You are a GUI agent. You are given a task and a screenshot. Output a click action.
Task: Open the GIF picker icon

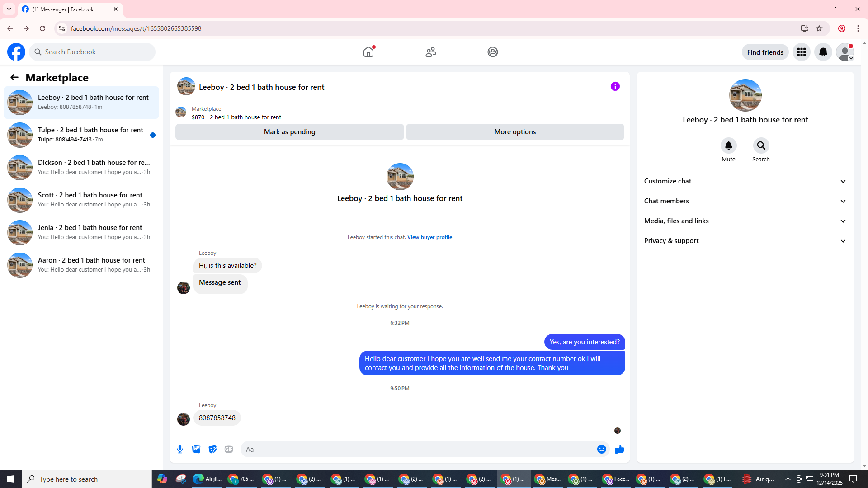pos(229,449)
